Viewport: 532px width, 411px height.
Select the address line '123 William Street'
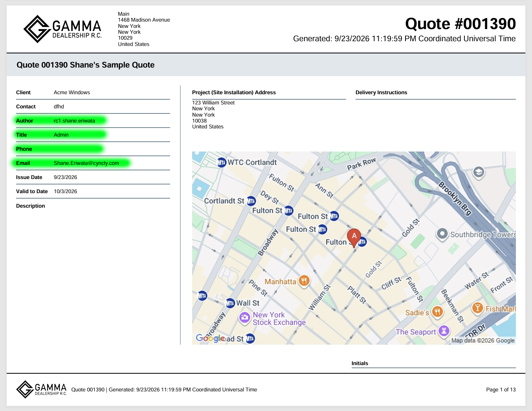(213, 103)
